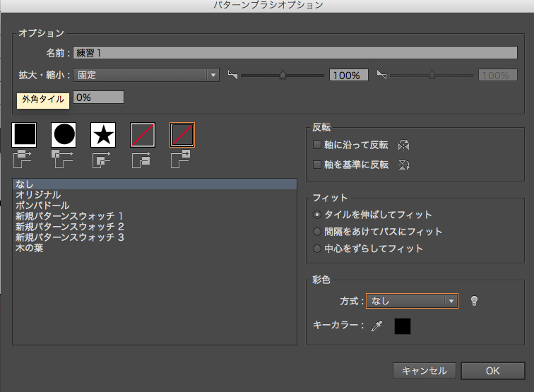Image resolution: width=534 pixels, height=392 pixels.
Task: Click the disabled second scale slider handle
Action: click(432, 74)
